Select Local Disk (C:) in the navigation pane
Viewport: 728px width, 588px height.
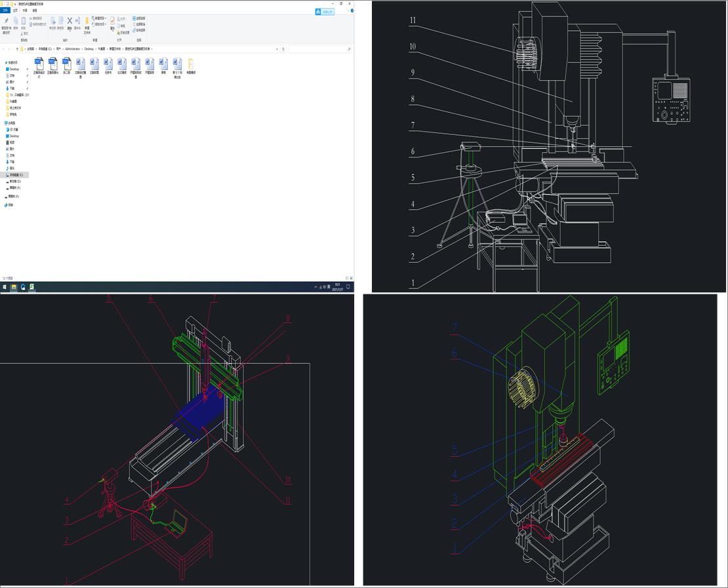click(16, 175)
